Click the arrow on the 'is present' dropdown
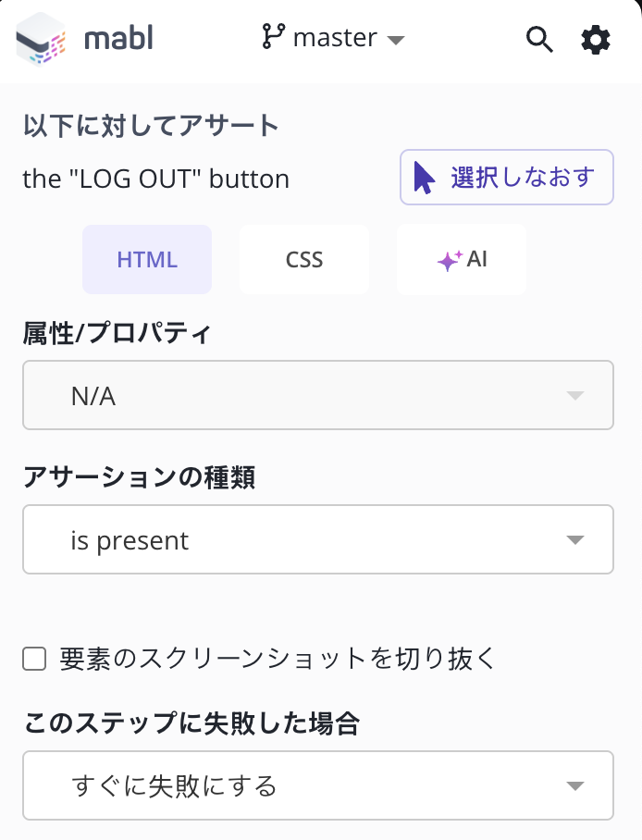This screenshot has height=840, width=642. [574, 540]
